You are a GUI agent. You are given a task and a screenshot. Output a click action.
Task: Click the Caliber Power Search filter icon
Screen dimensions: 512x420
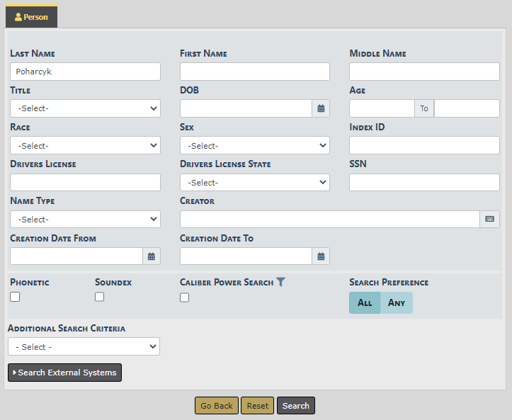point(281,282)
